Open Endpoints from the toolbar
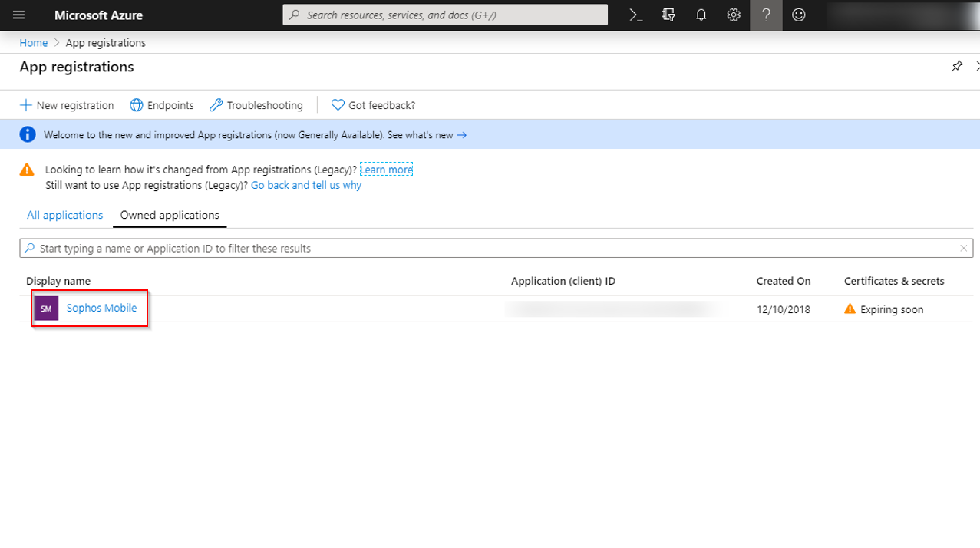The height and width of the screenshot is (548, 980). pos(162,105)
